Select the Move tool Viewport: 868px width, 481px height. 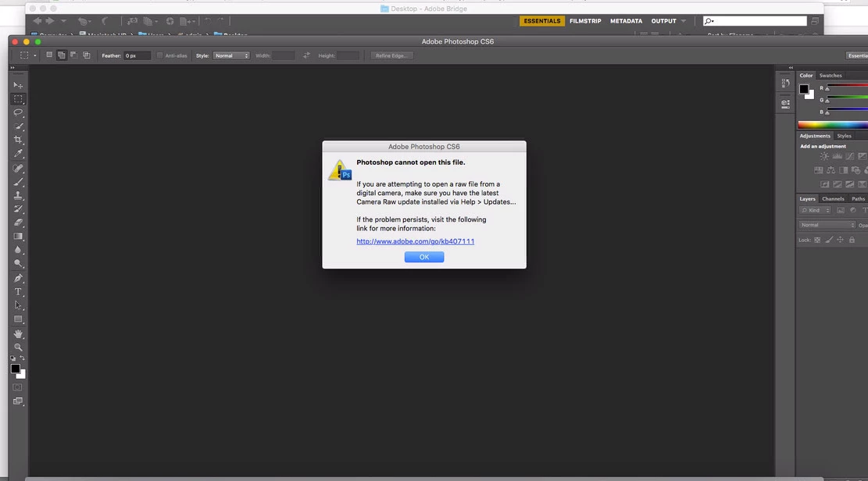18,85
